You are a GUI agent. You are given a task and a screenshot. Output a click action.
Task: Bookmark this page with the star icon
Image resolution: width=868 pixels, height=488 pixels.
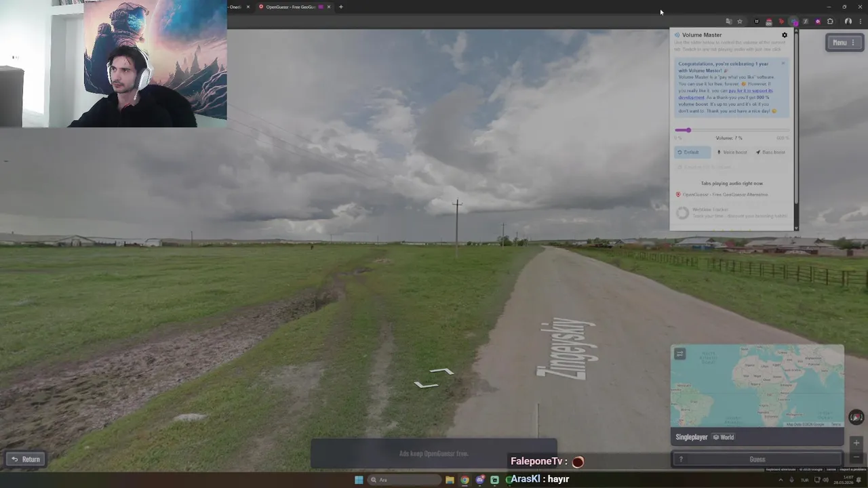(740, 22)
